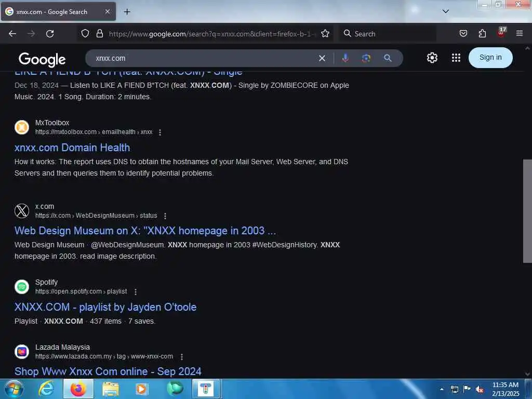Open a new tab with the plus button
532x399 pixels.
coord(127,12)
